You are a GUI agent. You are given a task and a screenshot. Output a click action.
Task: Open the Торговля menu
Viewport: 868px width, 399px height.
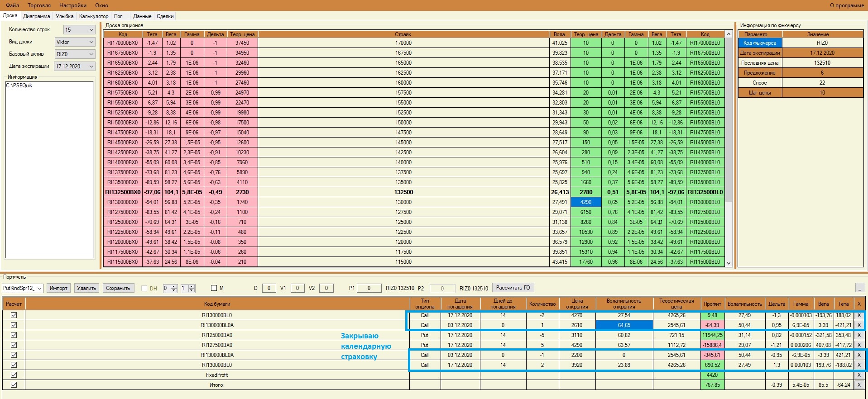[x=39, y=5]
